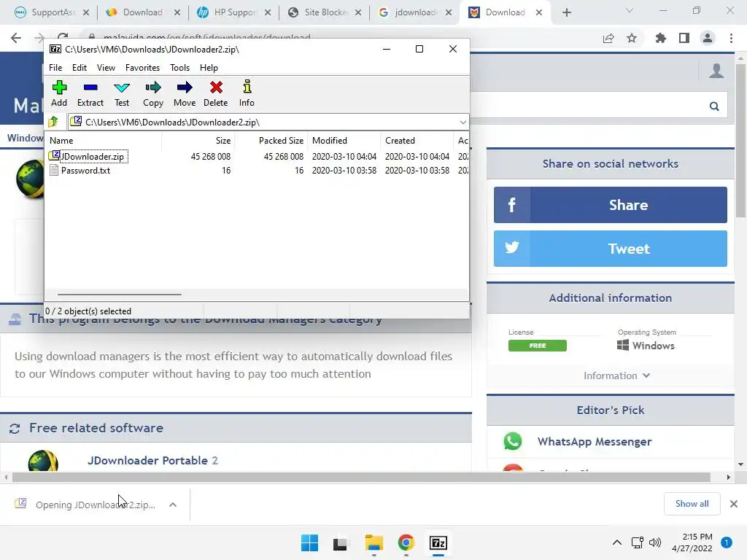Viewport: 747px width, 560px height.
Task: Click Show all downloads
Action: point(692,504)
